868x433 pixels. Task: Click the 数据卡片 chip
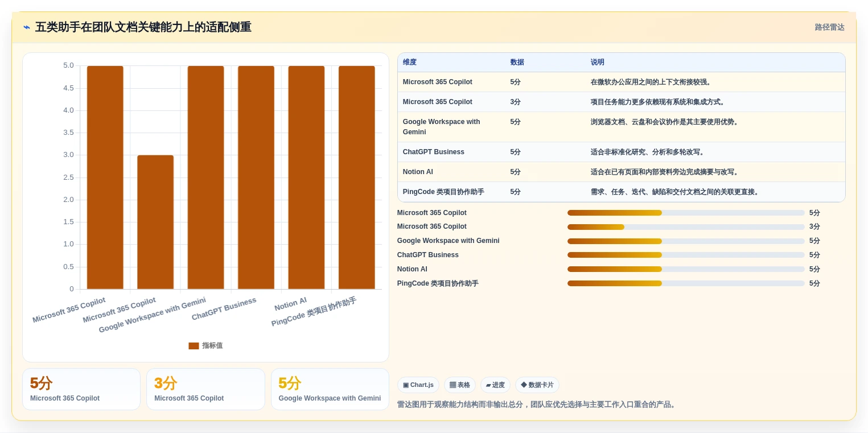[x=537, y=385]
